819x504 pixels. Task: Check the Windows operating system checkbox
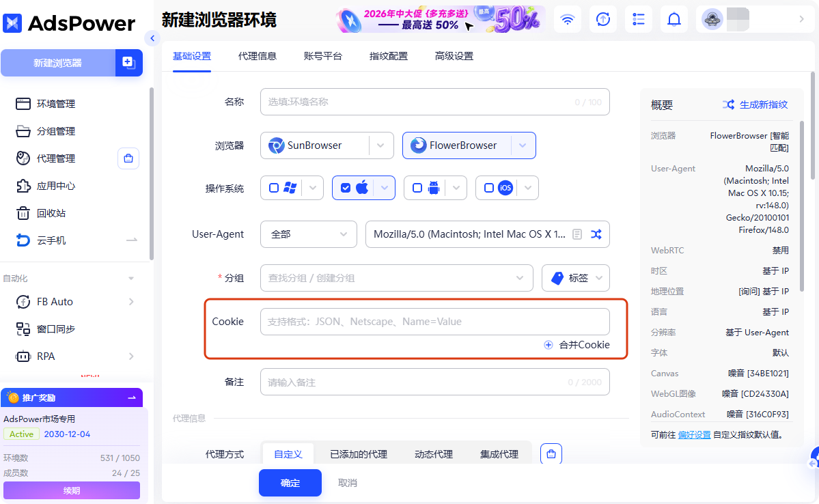(274, 188)
